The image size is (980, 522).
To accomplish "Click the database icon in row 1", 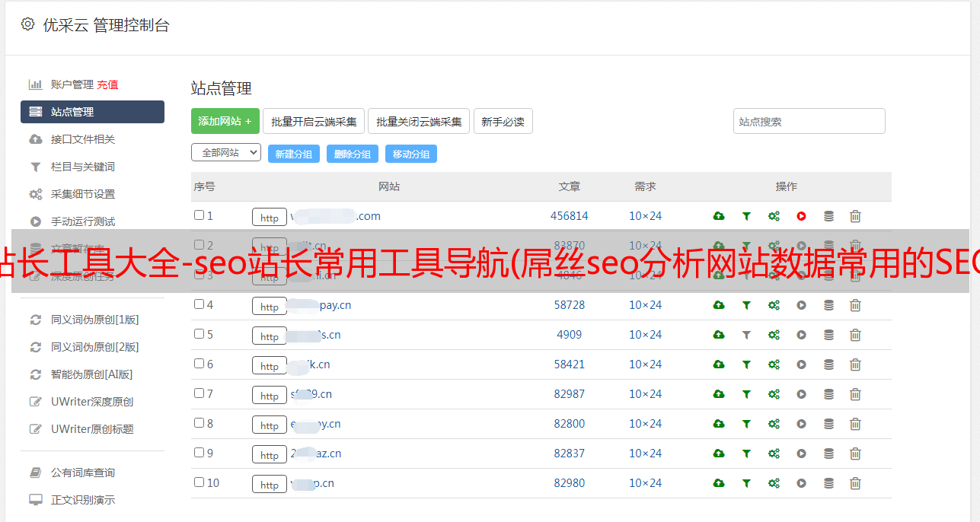I will click(x=828, y=216).
